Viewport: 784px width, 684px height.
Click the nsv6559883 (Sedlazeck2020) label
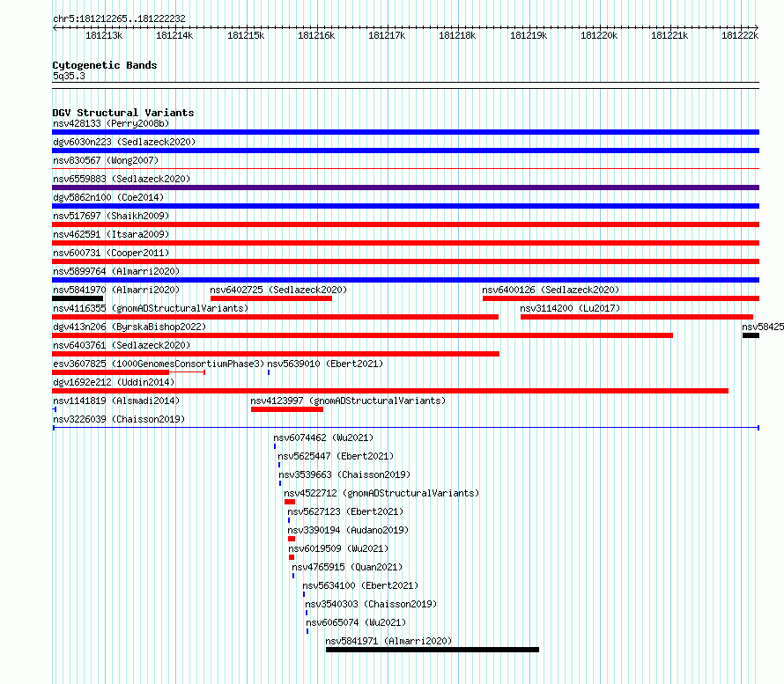click(122, 179)
